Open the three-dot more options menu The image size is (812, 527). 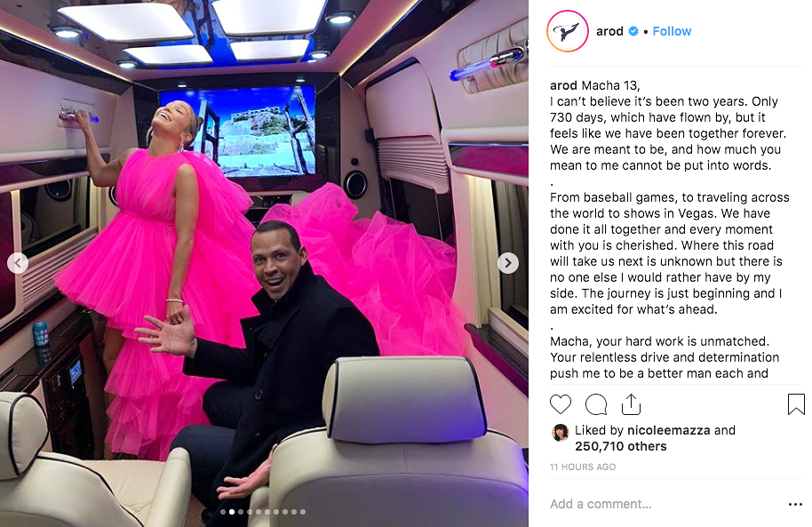[x=795, y=504]
